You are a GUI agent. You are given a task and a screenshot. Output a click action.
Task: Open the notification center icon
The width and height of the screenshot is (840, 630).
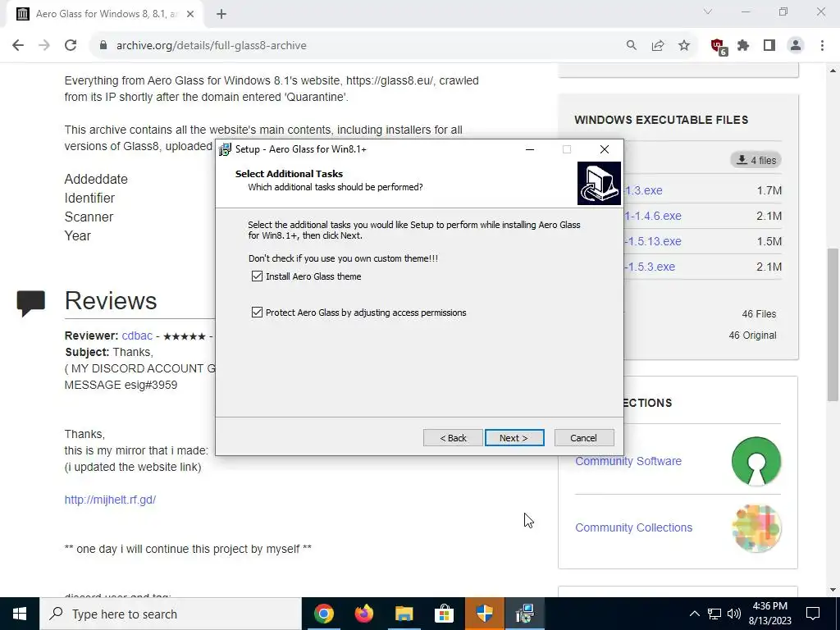coord(813,614)
